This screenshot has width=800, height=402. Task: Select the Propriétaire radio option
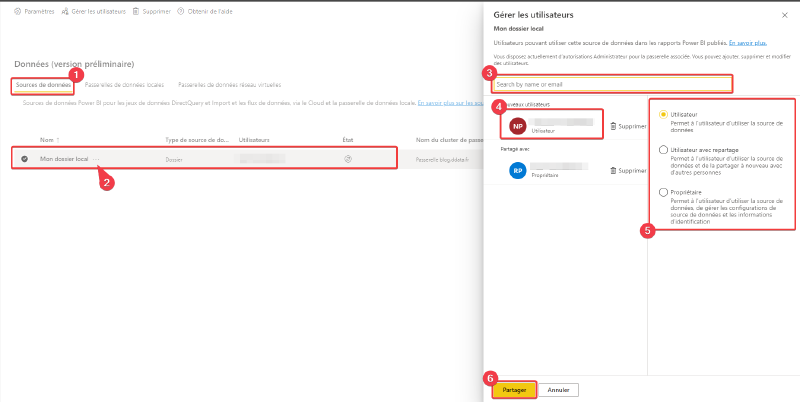[663, 192]
